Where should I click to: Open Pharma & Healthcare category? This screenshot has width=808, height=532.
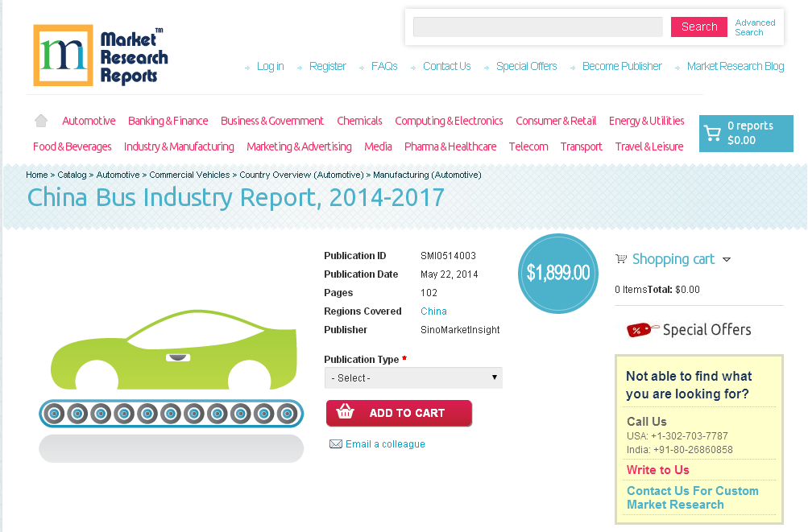[x=450, y=146]
